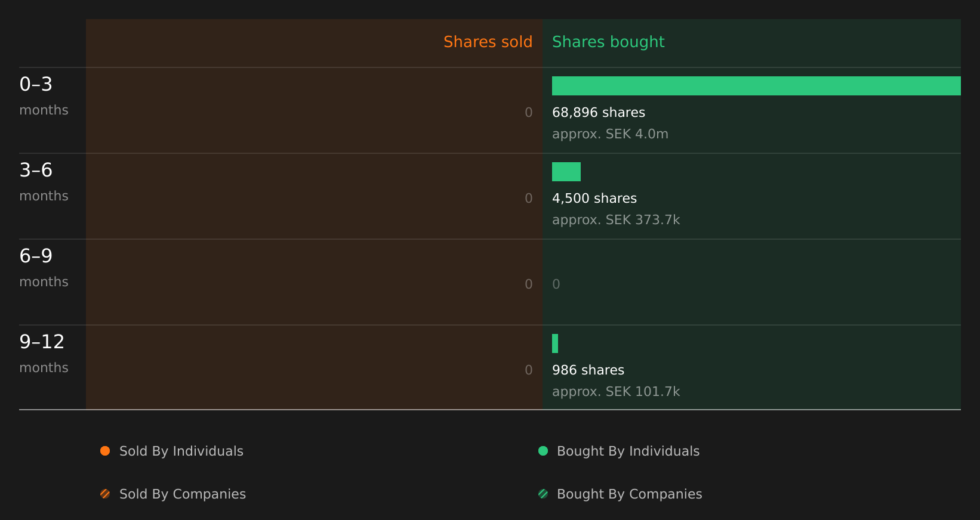Click the 0–3 months row label
980x520 pixels.
tap(44, 96)
